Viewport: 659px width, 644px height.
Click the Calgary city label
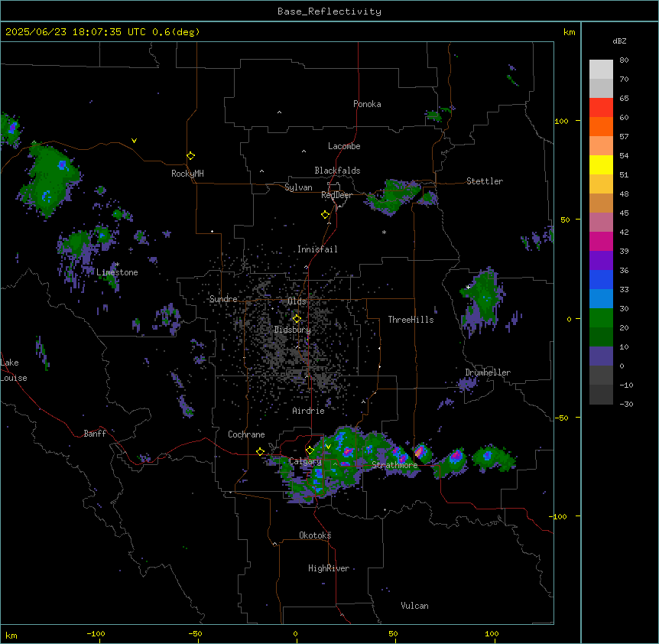pyautogui.click(x=305, y=461)
